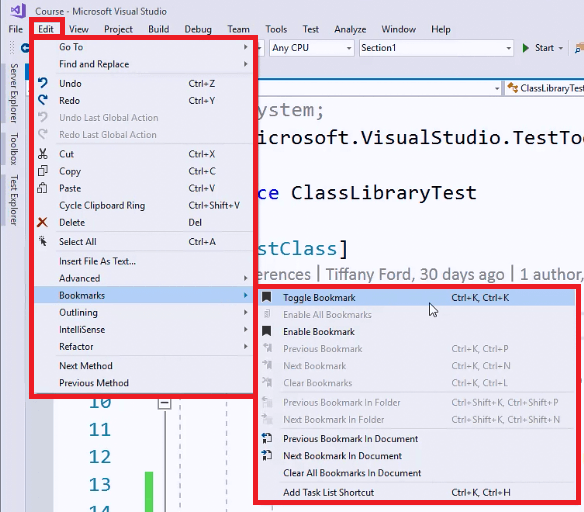Select Previous Bookmark In Document
Screen dimensions: 584x512
pos(417,439)
